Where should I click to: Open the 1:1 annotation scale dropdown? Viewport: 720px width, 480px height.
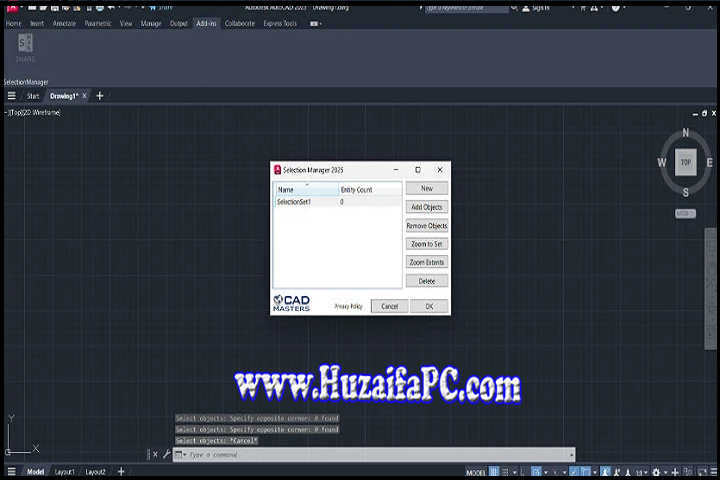(x=641, y=472)
